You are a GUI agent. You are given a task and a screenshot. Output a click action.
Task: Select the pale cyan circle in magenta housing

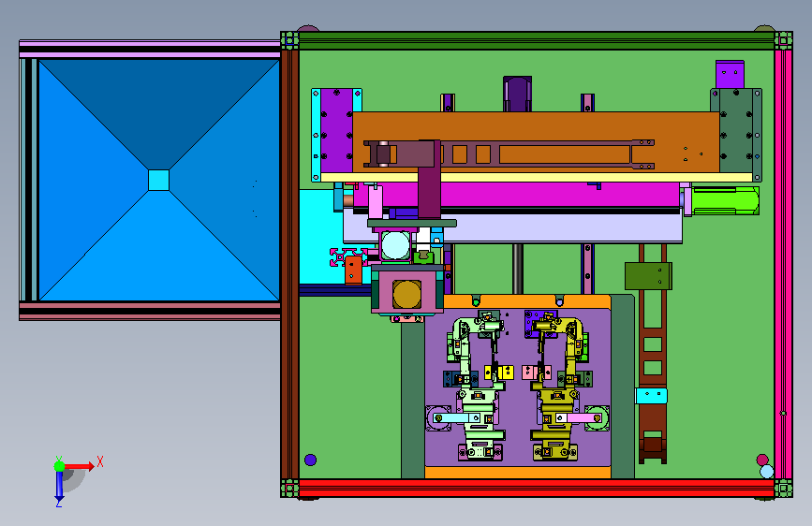395,245
